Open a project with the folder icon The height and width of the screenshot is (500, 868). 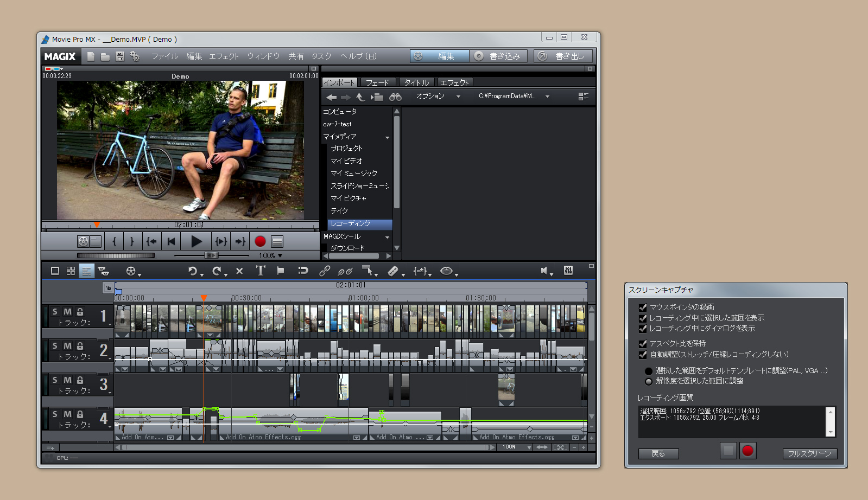105,56
